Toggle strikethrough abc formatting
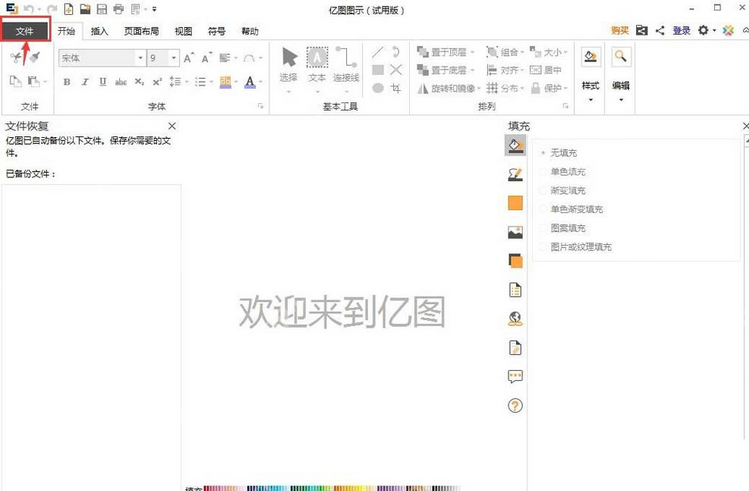 click(121, 82)
